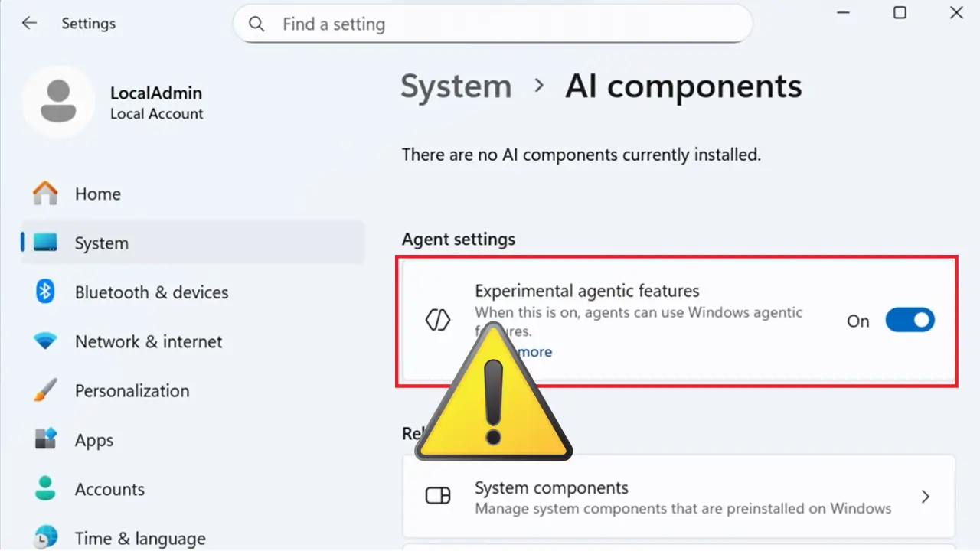Expand System components with chevron arrow
Screen dimensions: 980x551
[926, 497]
